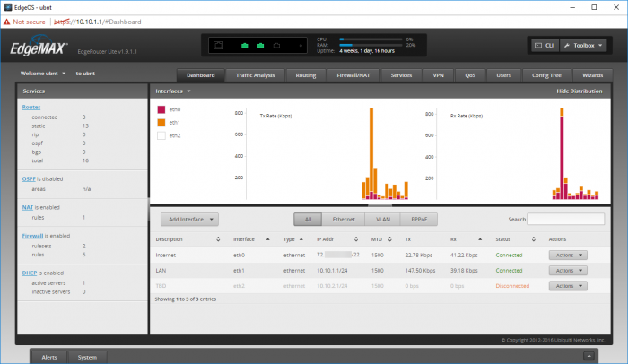The width and height of the screenshot is (628, 364).
Task: Open the CLI terminal button
Action: tap(545, 45)
